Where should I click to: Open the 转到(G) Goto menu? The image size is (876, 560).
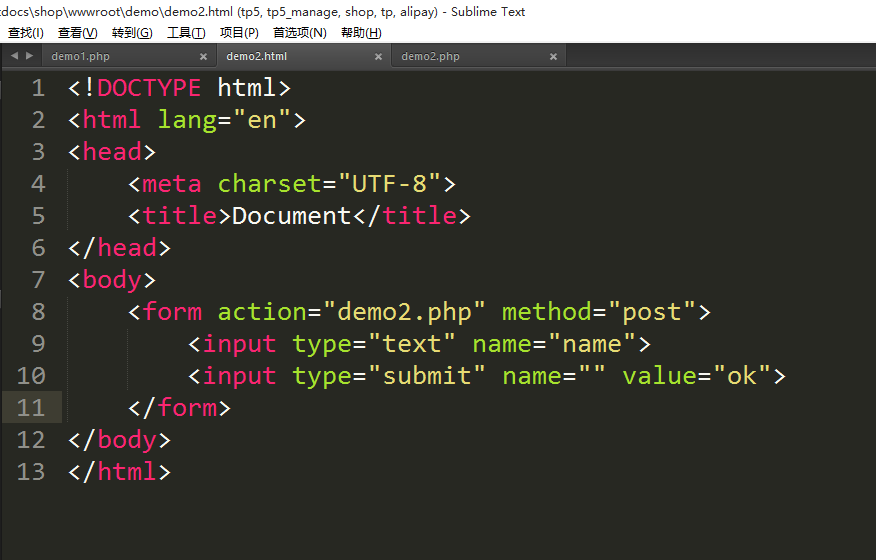click(132, 33)
